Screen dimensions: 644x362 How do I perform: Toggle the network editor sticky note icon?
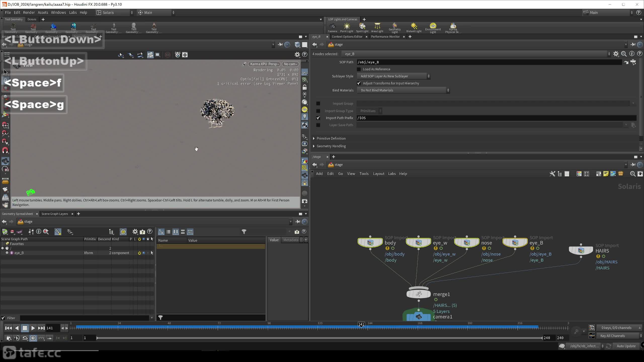(x=606, y=174)
